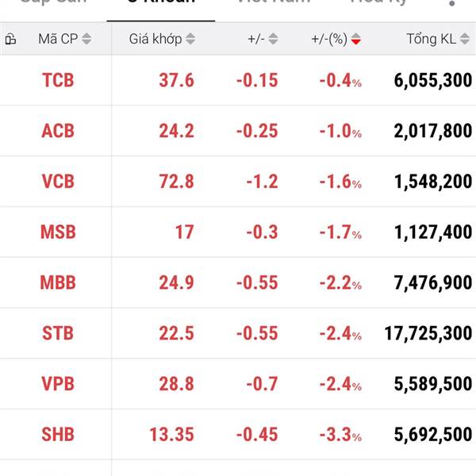Viewport: 476px width, 476px height.
Task: Open the TCB stock code
Action: [58, 80]
